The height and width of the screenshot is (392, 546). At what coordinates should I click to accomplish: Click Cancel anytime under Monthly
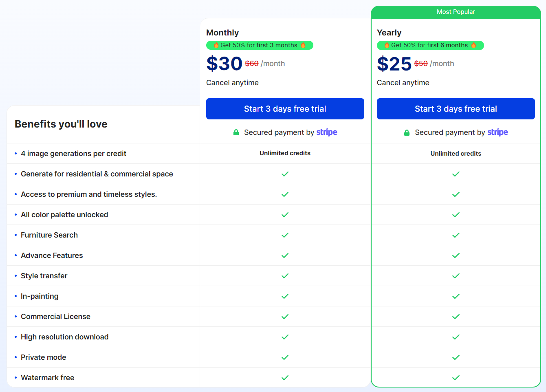232,83
